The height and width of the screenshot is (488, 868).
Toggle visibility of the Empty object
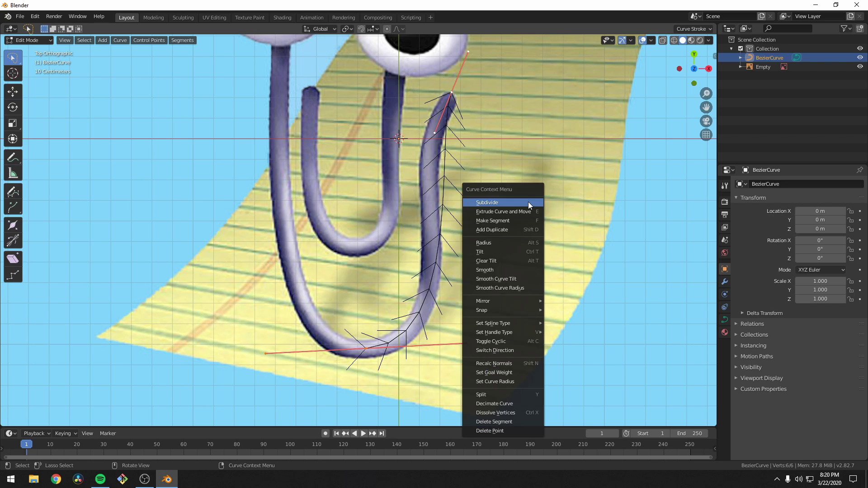(860, 66)
